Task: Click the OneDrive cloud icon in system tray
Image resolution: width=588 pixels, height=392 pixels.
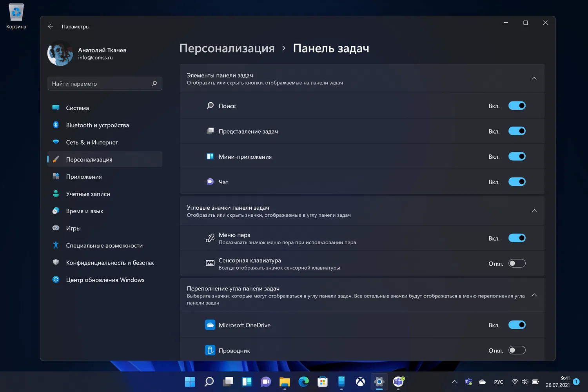Action: point(482,382)
